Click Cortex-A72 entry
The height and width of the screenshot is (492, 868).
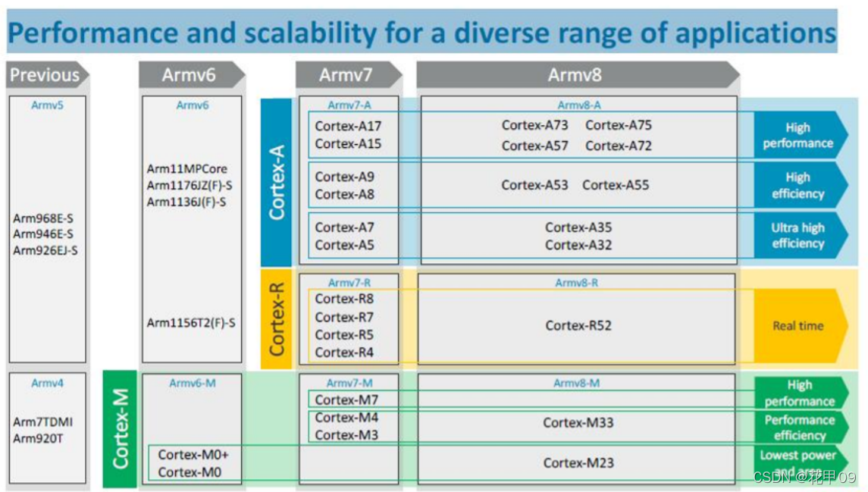point(619,146)
